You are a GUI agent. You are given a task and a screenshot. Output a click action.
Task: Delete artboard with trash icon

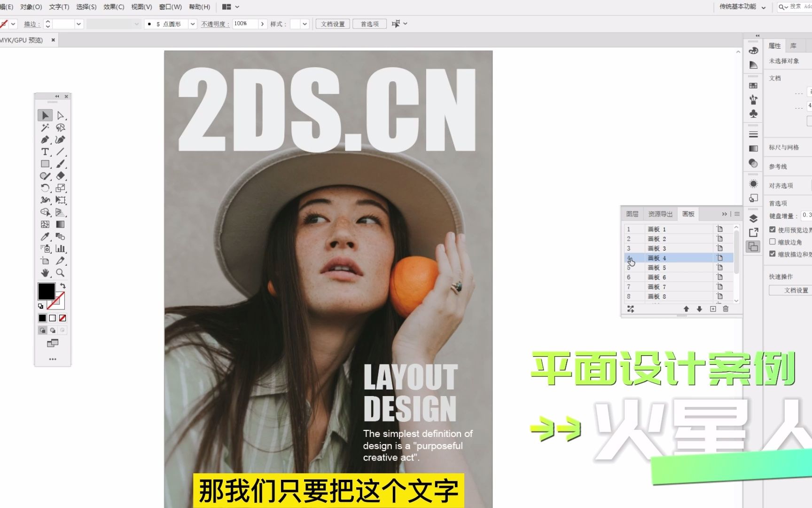[726, 309]
